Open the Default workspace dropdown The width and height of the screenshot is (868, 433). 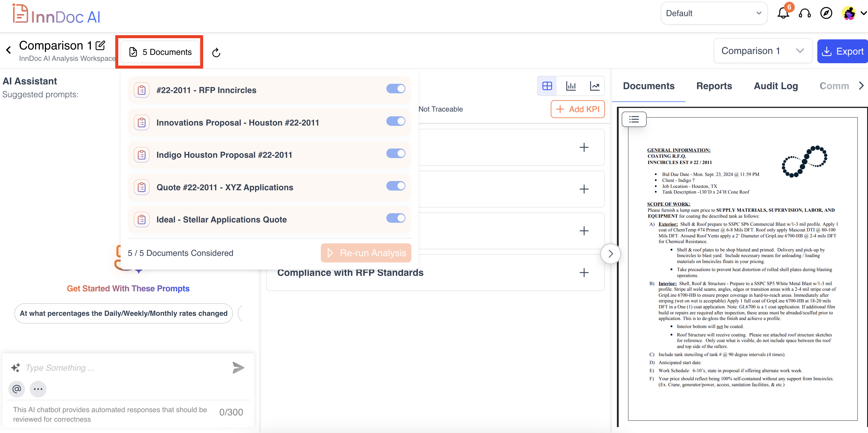[x=714, y=13]
